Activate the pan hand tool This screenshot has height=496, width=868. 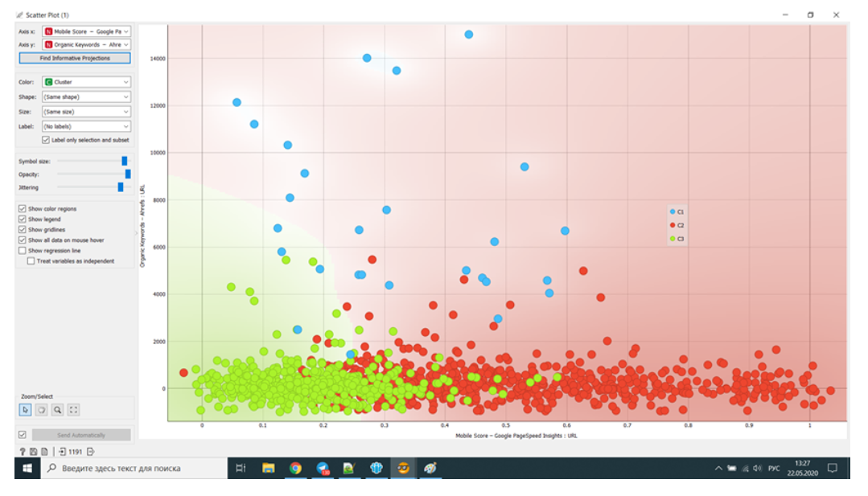(42, 410)
